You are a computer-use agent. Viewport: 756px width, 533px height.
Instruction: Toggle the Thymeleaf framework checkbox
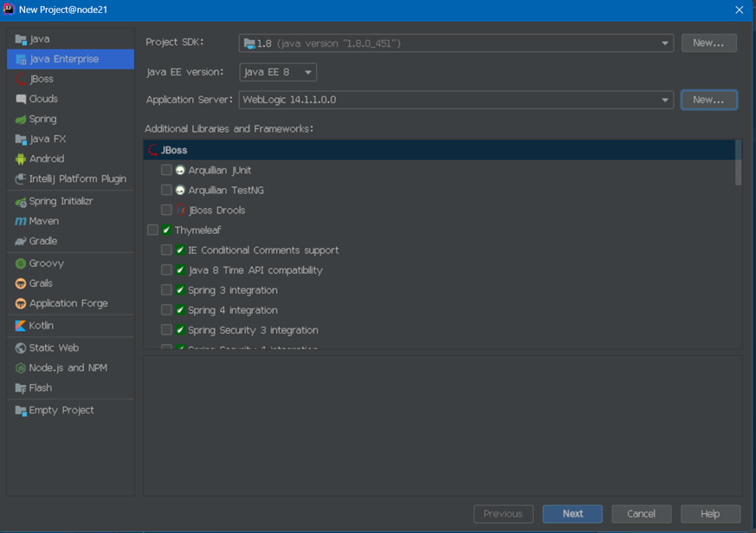click(x=152, y=231)
